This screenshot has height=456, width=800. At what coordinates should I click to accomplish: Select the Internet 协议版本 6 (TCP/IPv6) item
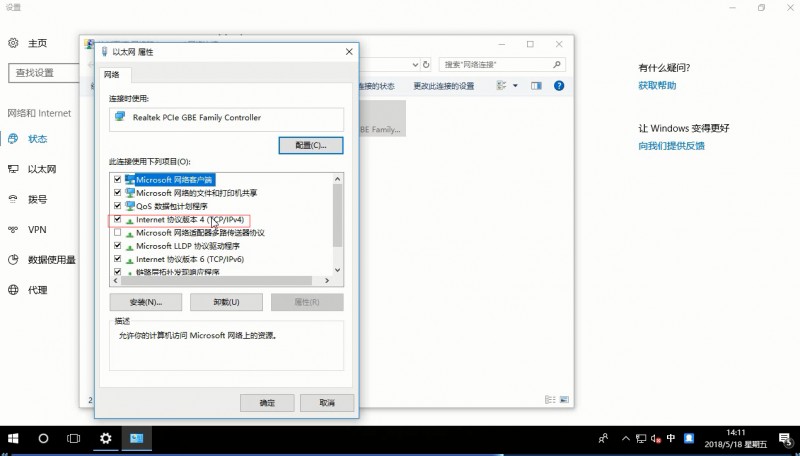(x=190, y=259)
